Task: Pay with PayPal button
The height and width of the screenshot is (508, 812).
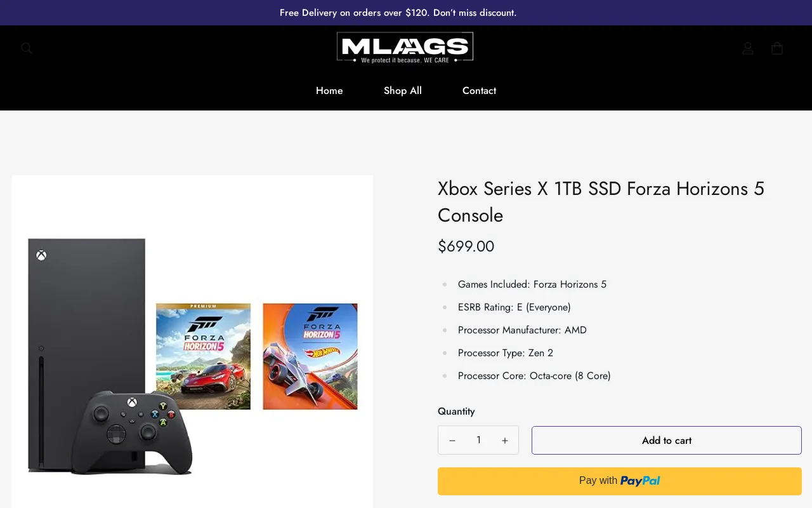Action: (x=619, y=481)
